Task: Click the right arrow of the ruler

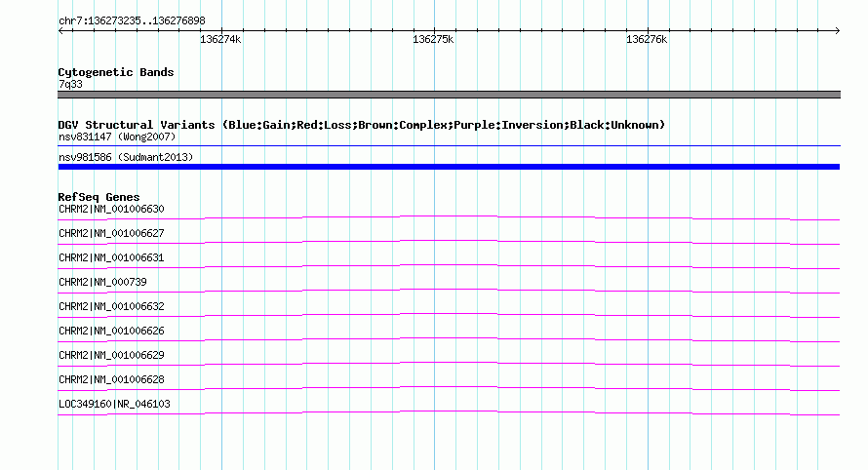Action: 838,30
